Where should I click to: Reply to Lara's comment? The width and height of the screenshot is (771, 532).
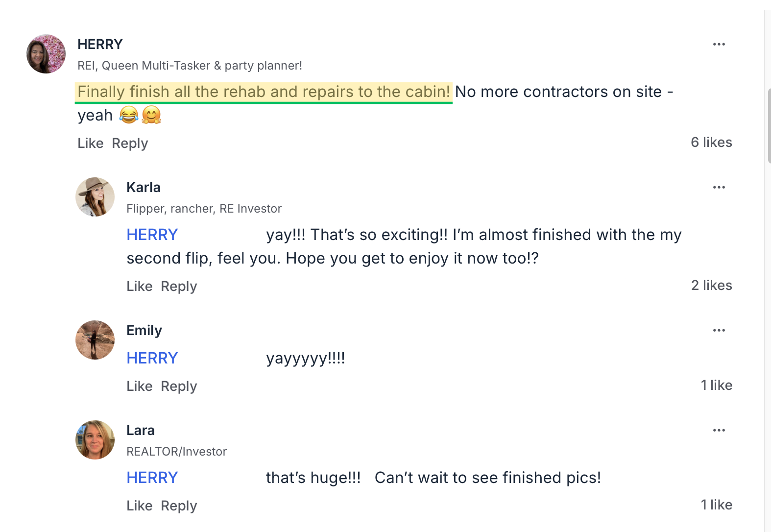tap(179, 506)
